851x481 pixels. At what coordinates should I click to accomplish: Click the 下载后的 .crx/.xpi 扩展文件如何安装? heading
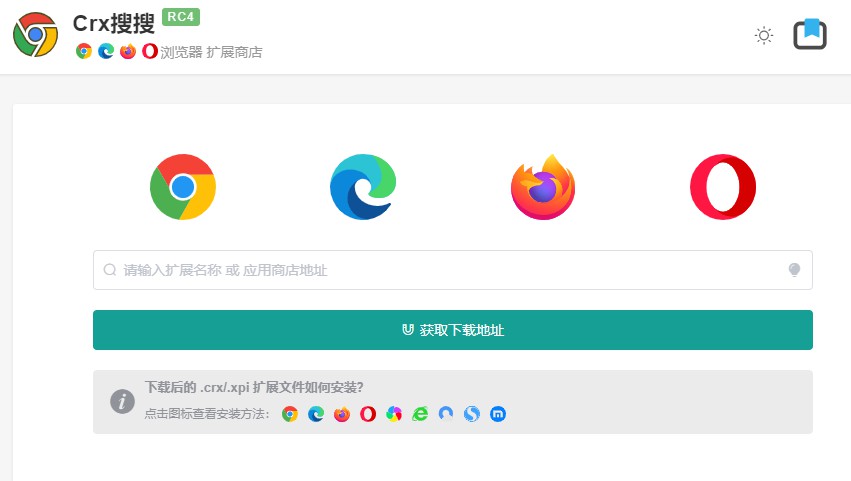click(x=254, y=388)
